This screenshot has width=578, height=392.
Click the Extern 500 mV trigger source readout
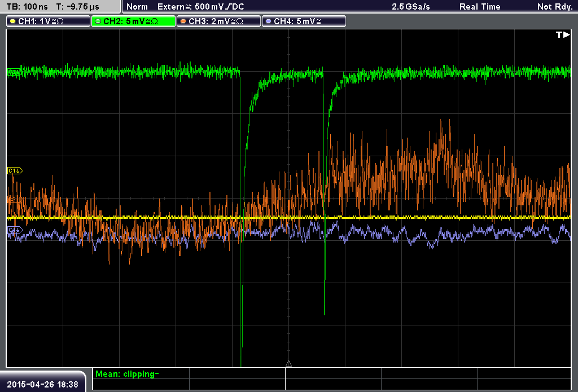(x=200, y=7)
